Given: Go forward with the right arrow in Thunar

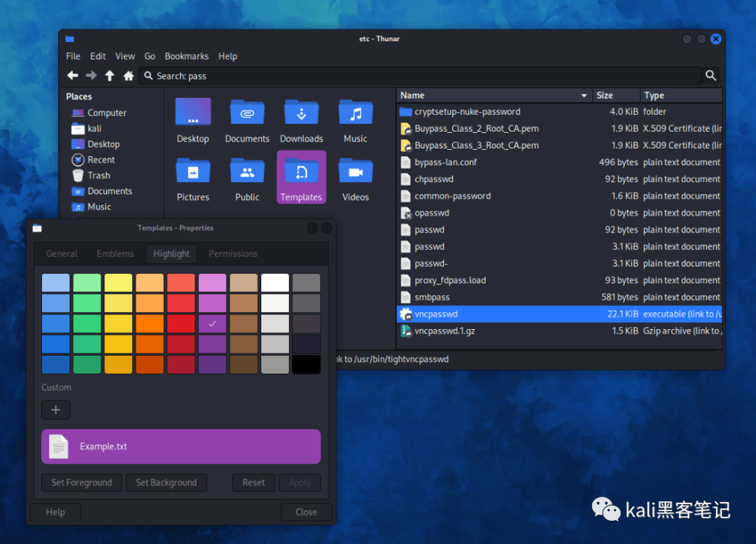Looking at the screenshot, I should [91, 76].
